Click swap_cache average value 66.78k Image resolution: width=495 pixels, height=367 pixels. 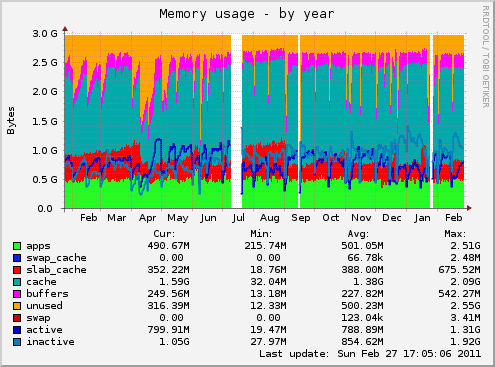pyautogui.click(x=365, y=258)
